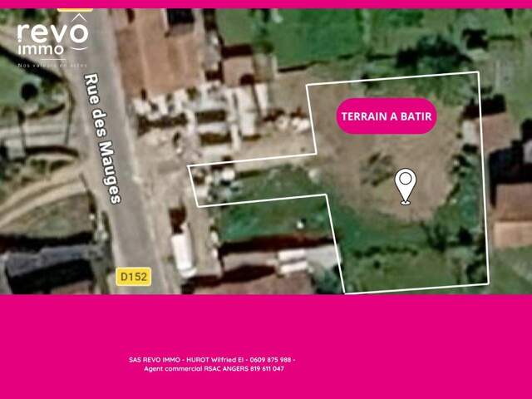The image size is (532, 399).
Task: Click the white vehicle parked near the road
Action: 183,251
